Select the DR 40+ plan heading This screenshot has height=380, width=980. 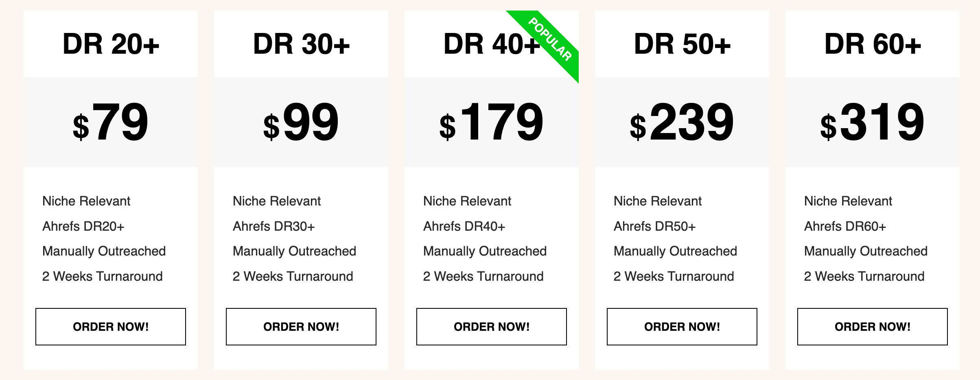492,44
